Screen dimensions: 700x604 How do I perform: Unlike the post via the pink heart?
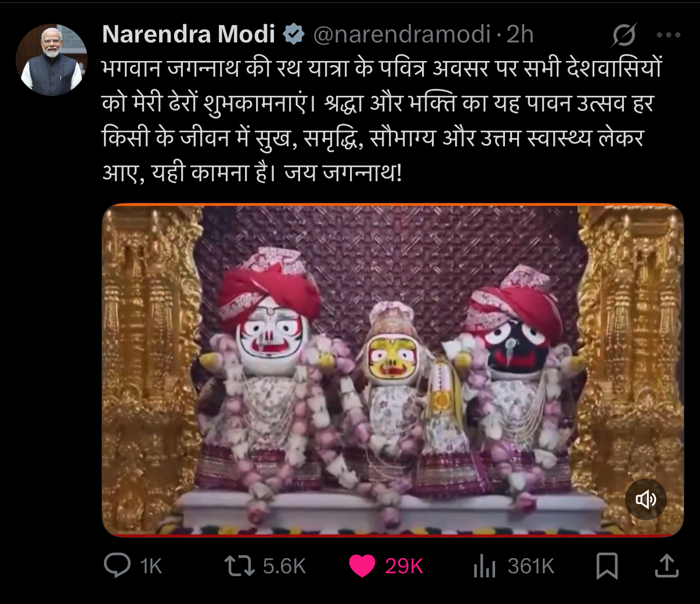362,566
